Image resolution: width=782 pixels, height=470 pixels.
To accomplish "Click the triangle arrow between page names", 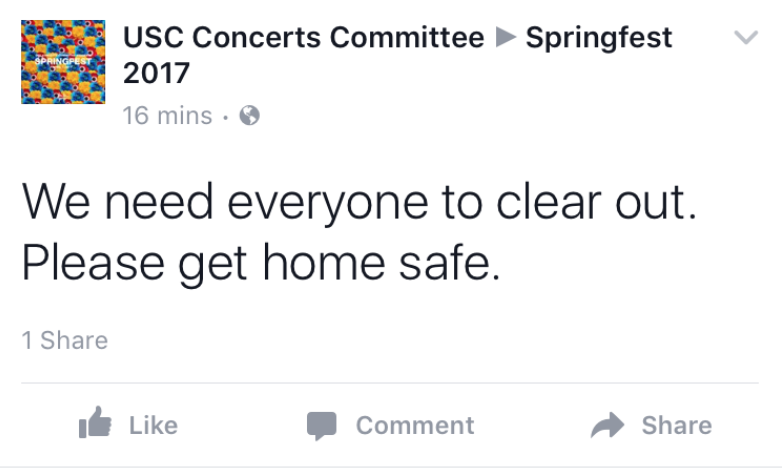I will [x=506, y=37].
